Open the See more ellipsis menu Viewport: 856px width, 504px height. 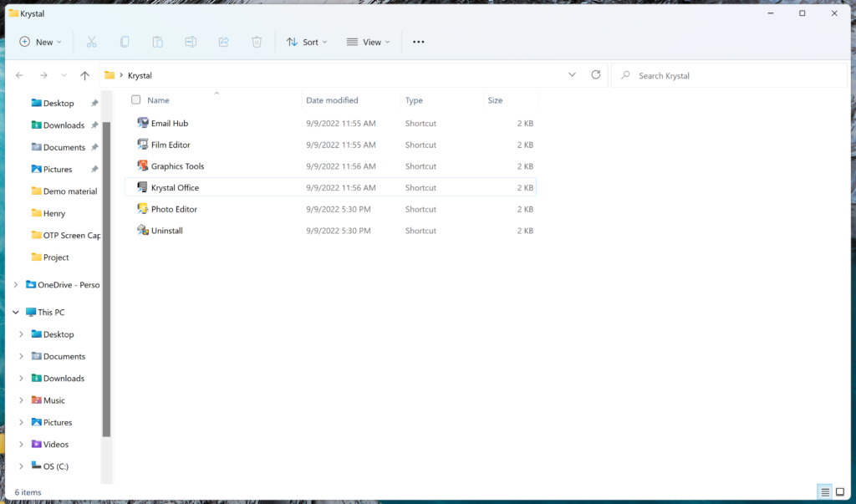pos(419,42)
